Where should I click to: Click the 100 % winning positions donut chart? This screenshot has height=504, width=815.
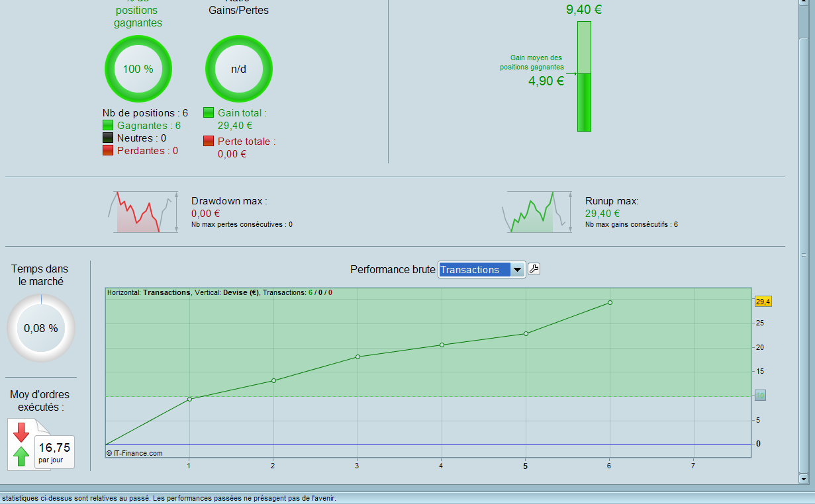point(138,69)
